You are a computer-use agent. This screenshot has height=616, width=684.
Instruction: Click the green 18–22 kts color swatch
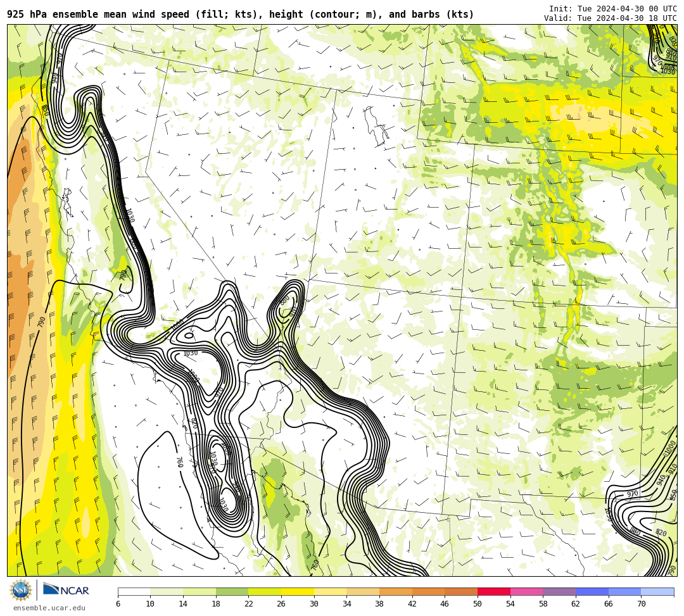tap(232, 591)
